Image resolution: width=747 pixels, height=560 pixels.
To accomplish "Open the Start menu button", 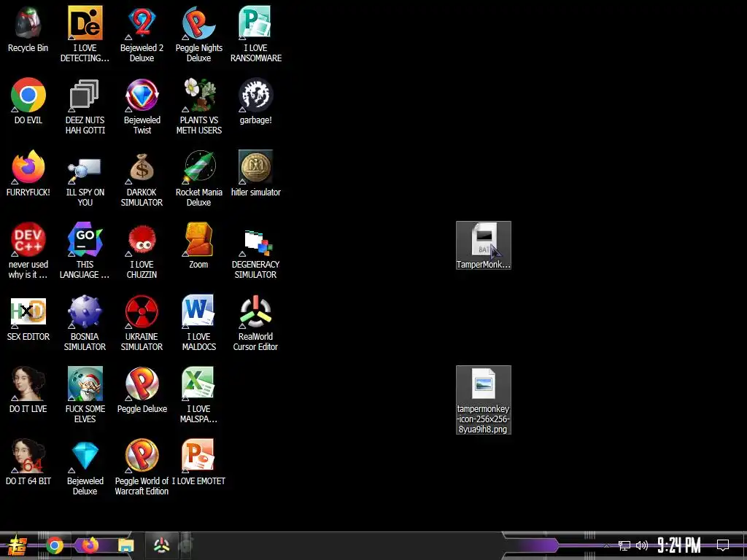I will click(18, 545).
